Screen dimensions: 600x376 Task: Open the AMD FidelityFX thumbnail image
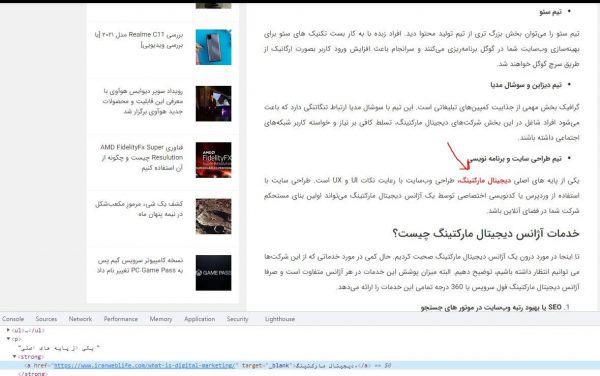[x=214, y=160]
